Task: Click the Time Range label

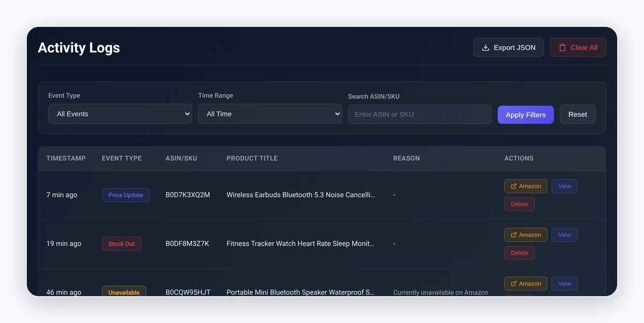Action: click(216, 96)
